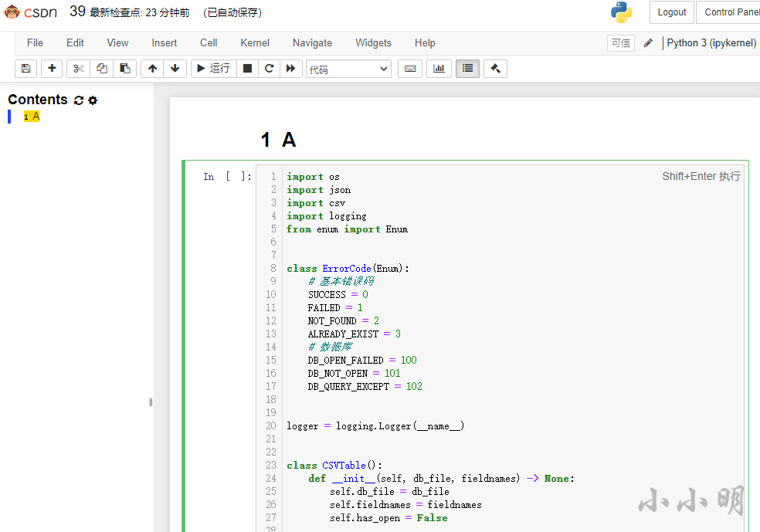This screenshot has height=532, width=760.
Task: Move selected cell down with the arrow
Action: tap(175, 69)
